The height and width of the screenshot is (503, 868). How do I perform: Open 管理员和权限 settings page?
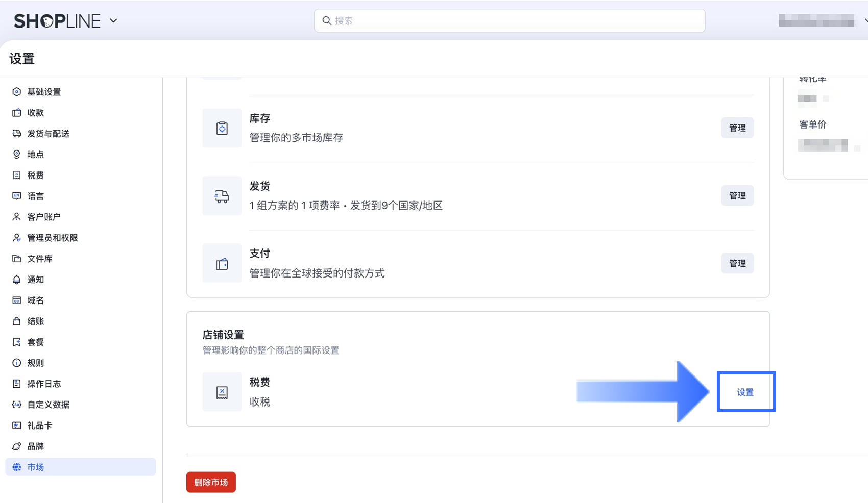52,238
